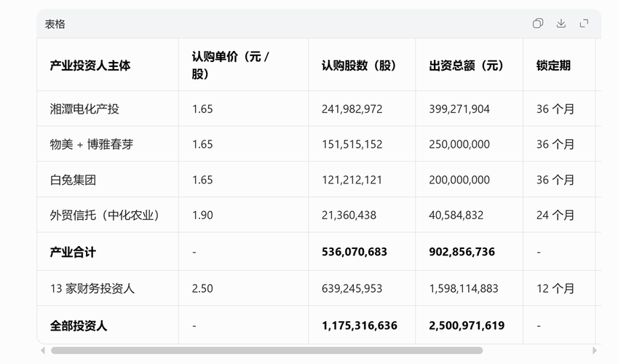This screenshot has height=364, width=618.
Task: Click the 产业投资人主体 column header
Action: point(90,66)
